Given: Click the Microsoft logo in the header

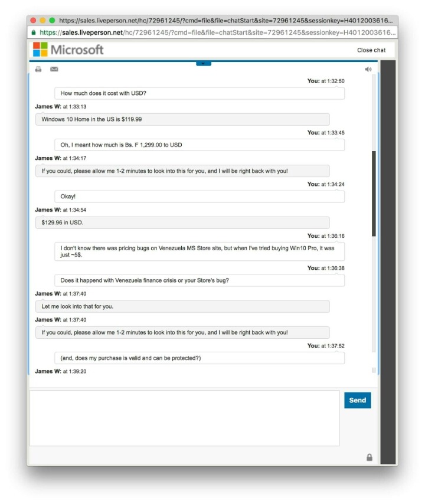Looking at the screenshot, I should [68, 50].
